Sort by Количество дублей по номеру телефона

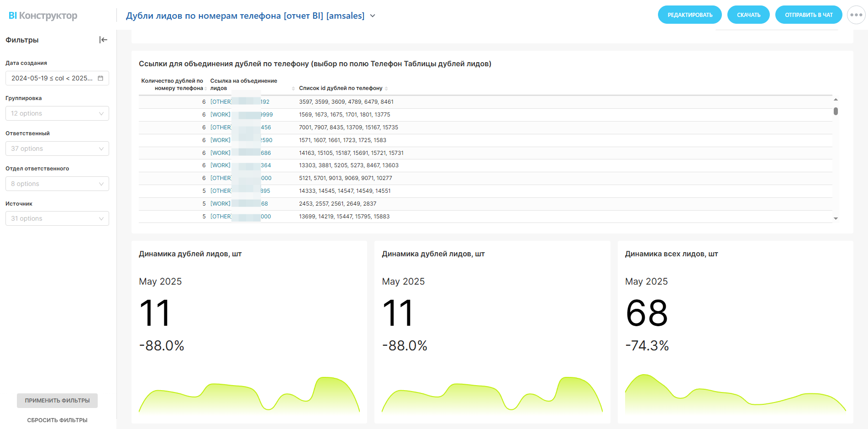point(205,88)
